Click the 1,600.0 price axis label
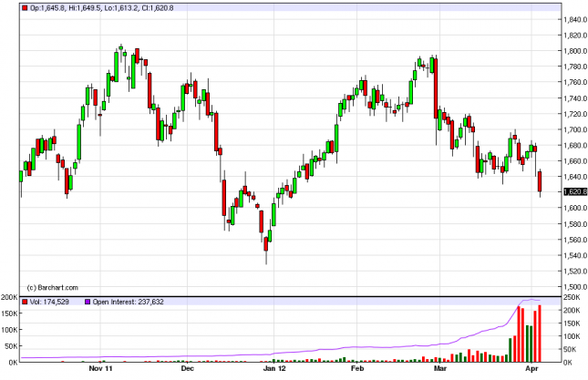 point(575,208)
